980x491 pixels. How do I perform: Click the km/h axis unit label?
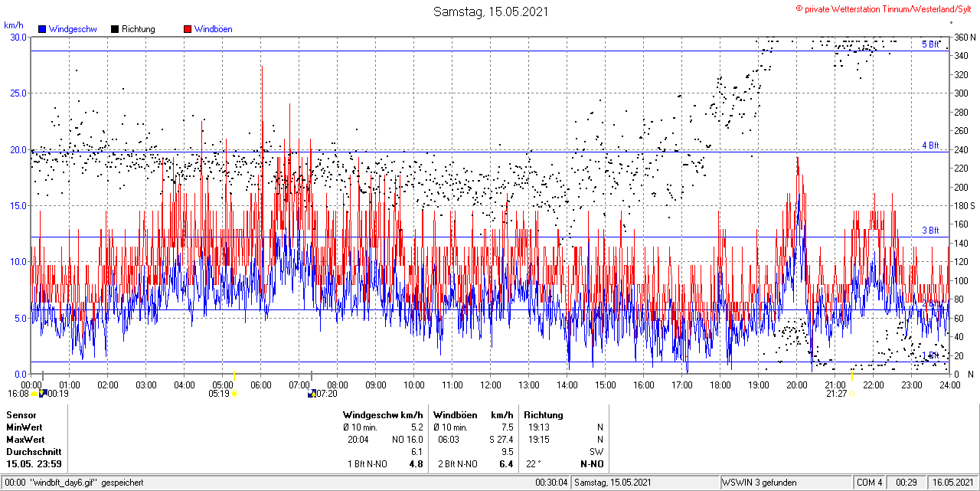(15, 25)
